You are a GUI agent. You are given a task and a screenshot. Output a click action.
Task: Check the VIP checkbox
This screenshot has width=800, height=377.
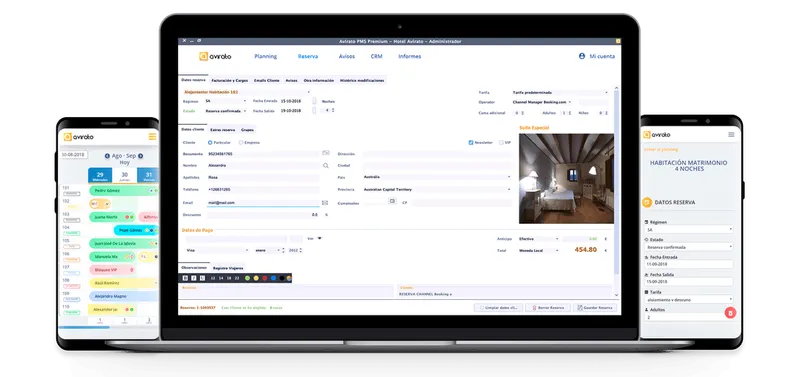point(501,143)
